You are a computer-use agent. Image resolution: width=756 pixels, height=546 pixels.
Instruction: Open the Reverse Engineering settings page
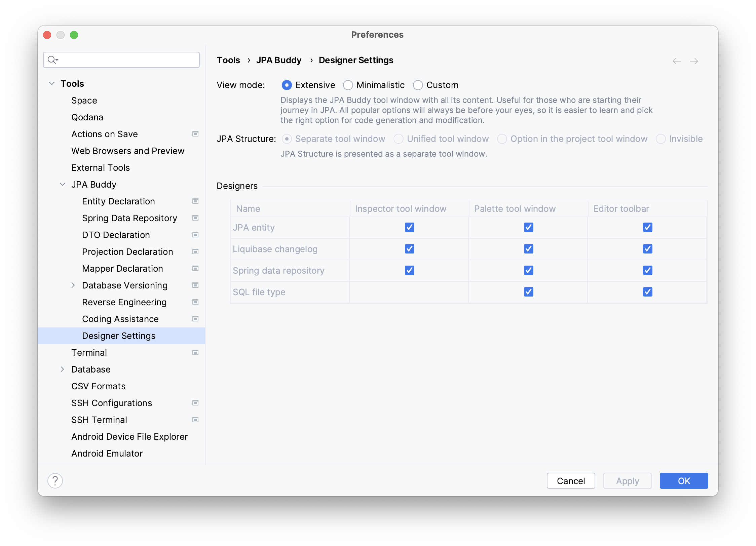pos(124,302)
